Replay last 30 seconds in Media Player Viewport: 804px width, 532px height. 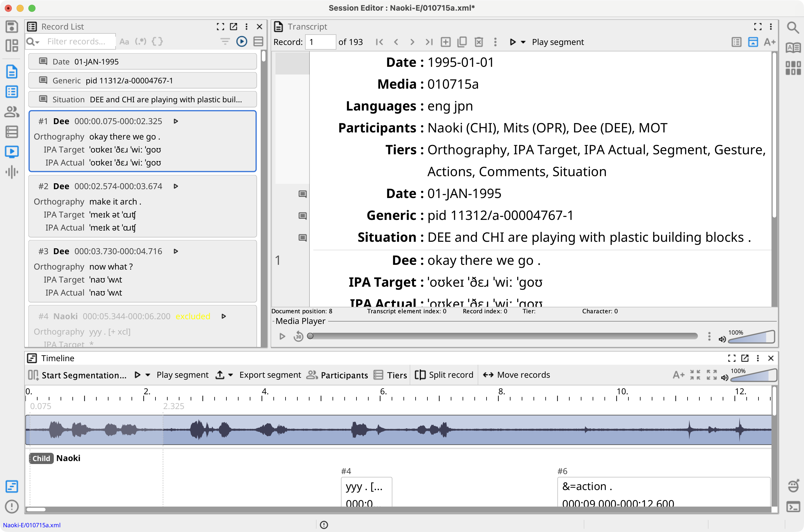(299, 336)
